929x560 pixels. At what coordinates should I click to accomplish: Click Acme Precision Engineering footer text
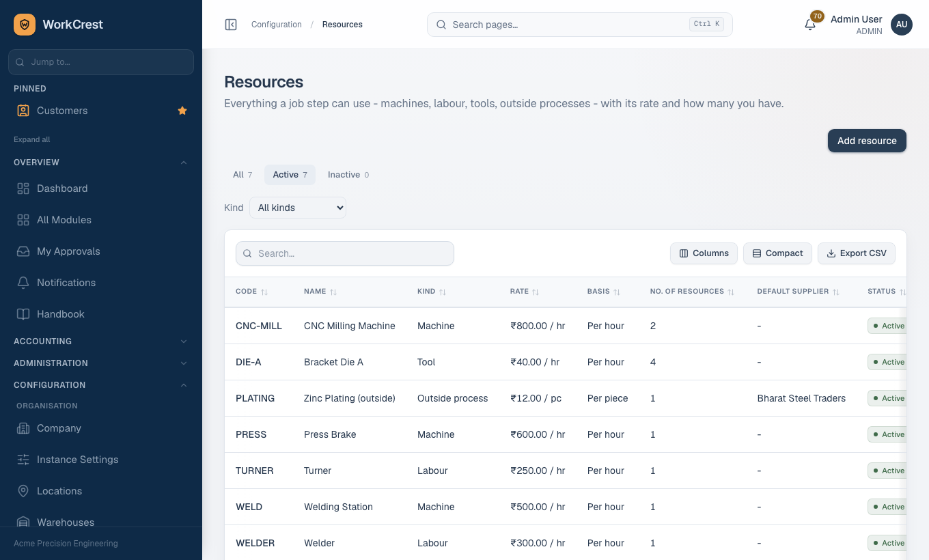coord(66,544)
